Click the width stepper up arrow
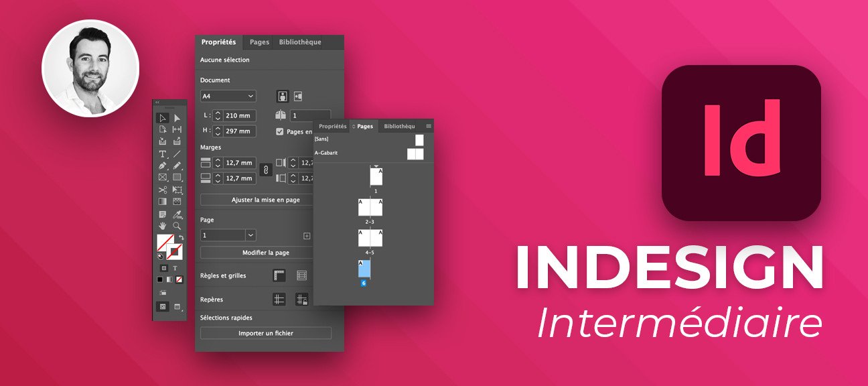This screenshot has width=868, height=386. point(218,111)
